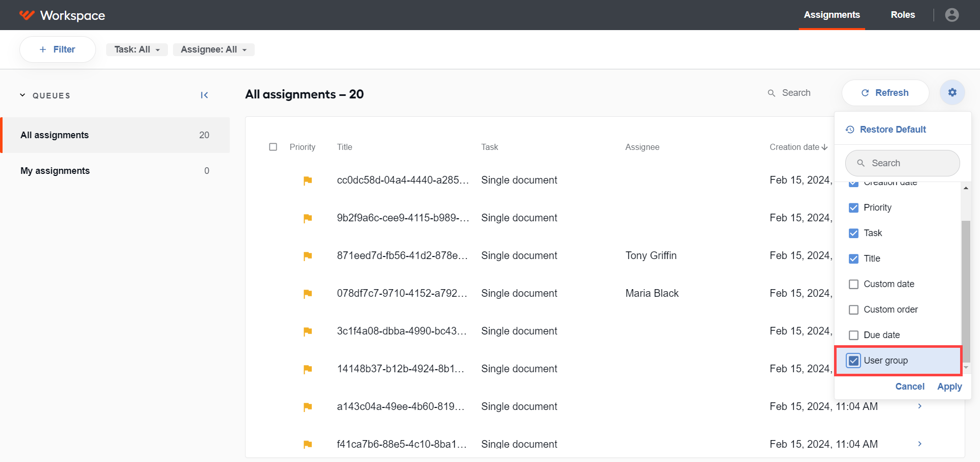Click the priority flag for 078df7c7 row

coord(307,293)
